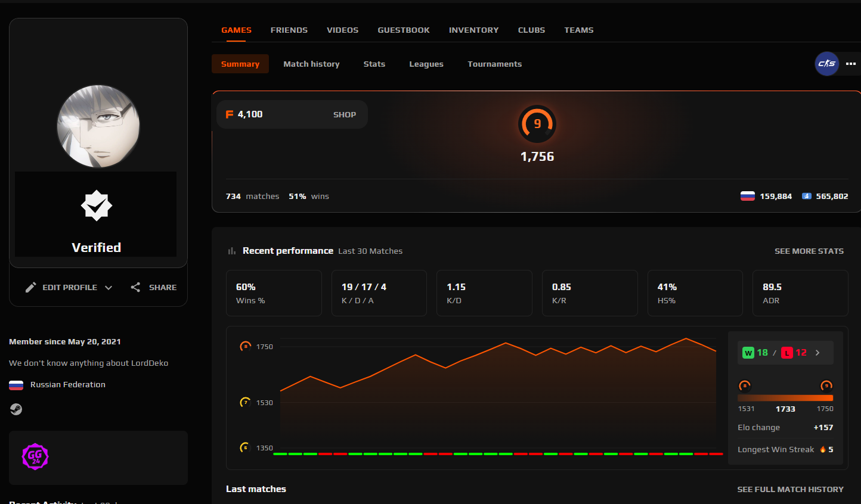This screenshot has width=861, height=504.
Task: Switch to the Match history tab
Action: [x=311, y=64]
